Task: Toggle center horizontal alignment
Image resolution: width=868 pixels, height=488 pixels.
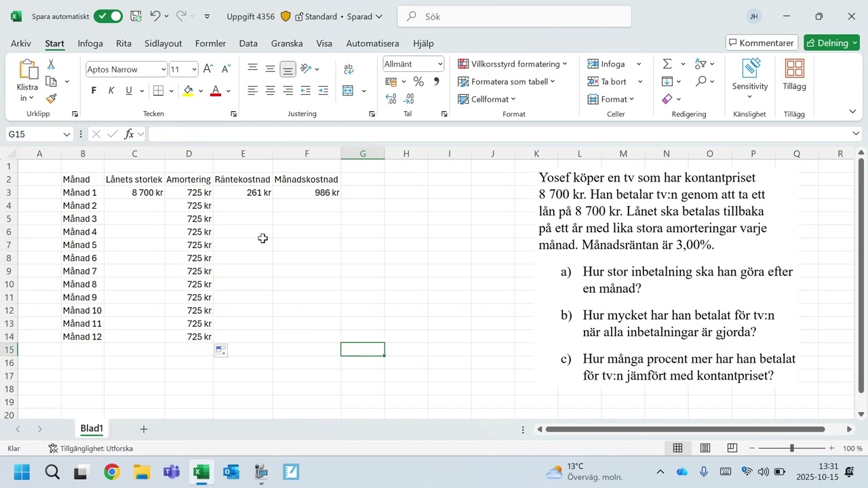Action: 270,91
